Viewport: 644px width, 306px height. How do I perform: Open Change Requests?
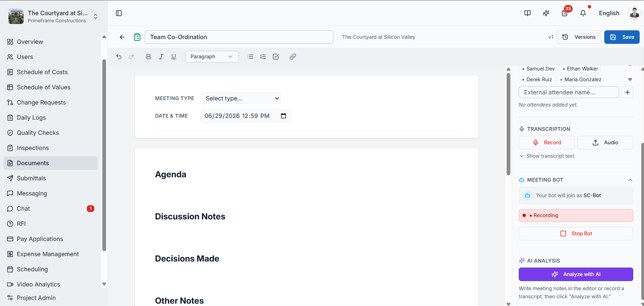(50, 102)
